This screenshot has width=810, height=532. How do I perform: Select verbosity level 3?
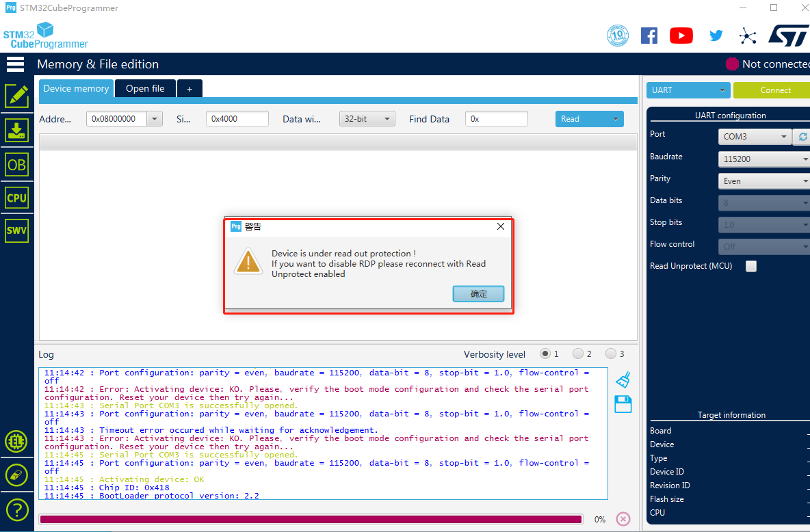(x=611, y=354)
